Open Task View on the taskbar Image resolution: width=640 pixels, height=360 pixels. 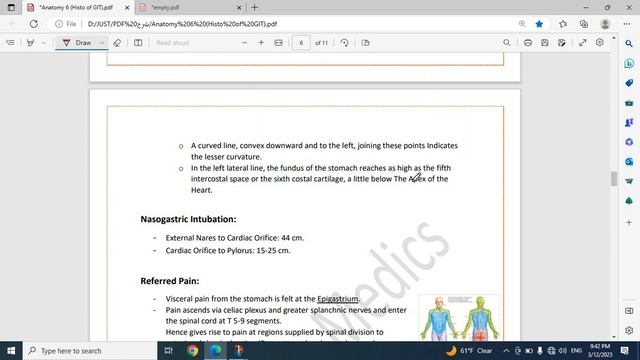[168, 351]
